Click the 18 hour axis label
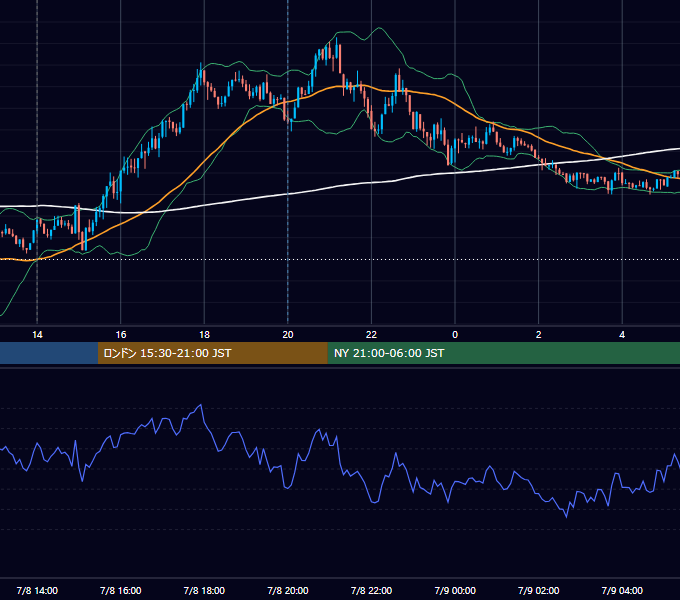 coord(204,335)
